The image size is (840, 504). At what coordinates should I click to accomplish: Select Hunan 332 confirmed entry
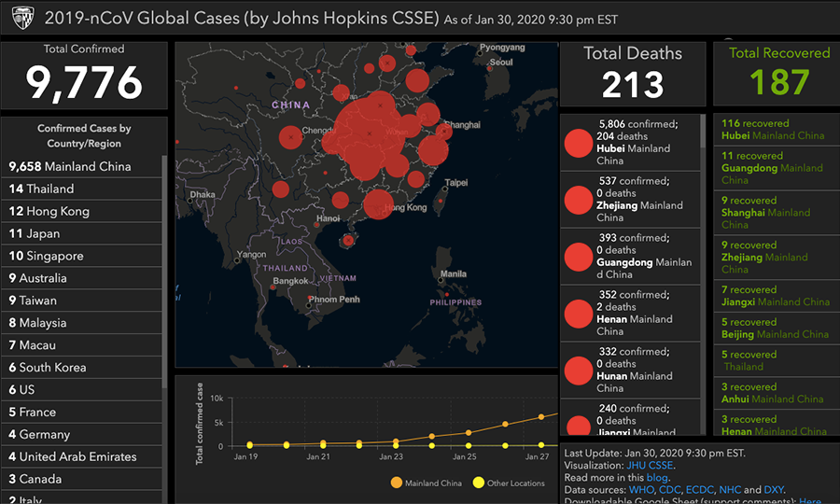point(630,370)
